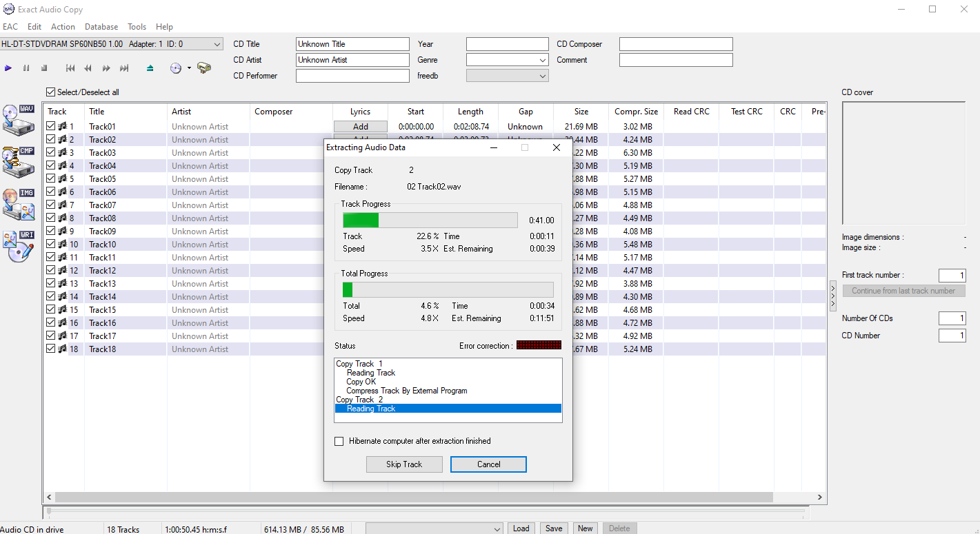Click music note icon of track 15
Image resolution: width=980 pixels, height=534 pixels.
(x=62, y=310)
